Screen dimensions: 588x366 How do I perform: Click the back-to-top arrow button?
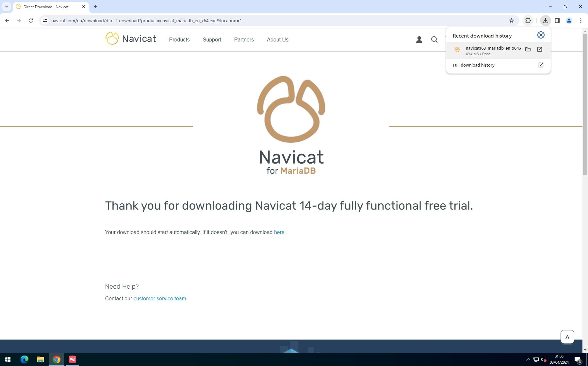point(567,337)
